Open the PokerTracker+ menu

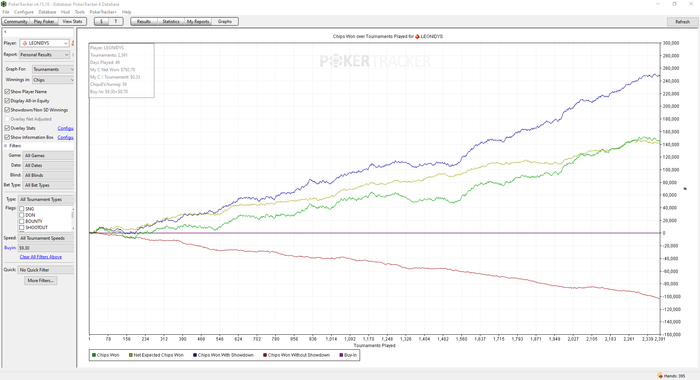[x=103, y=12]
